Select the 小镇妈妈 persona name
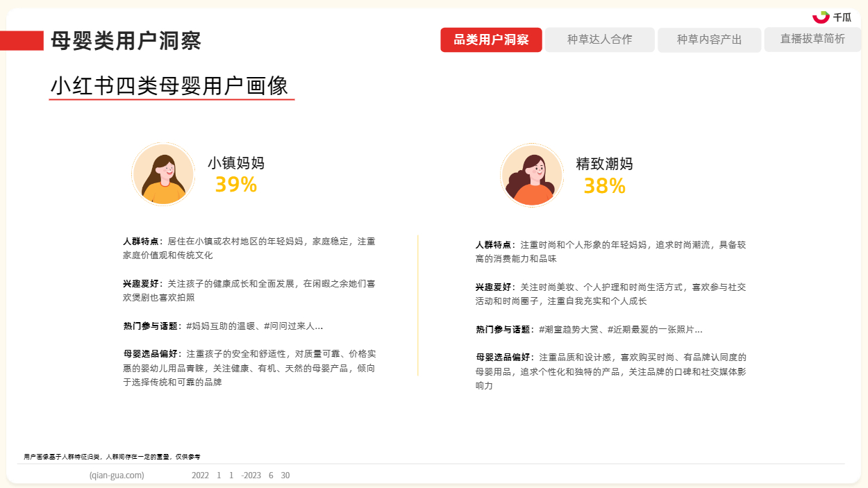The width and height of the screenshot is (868, 488). tap(236, 164)
